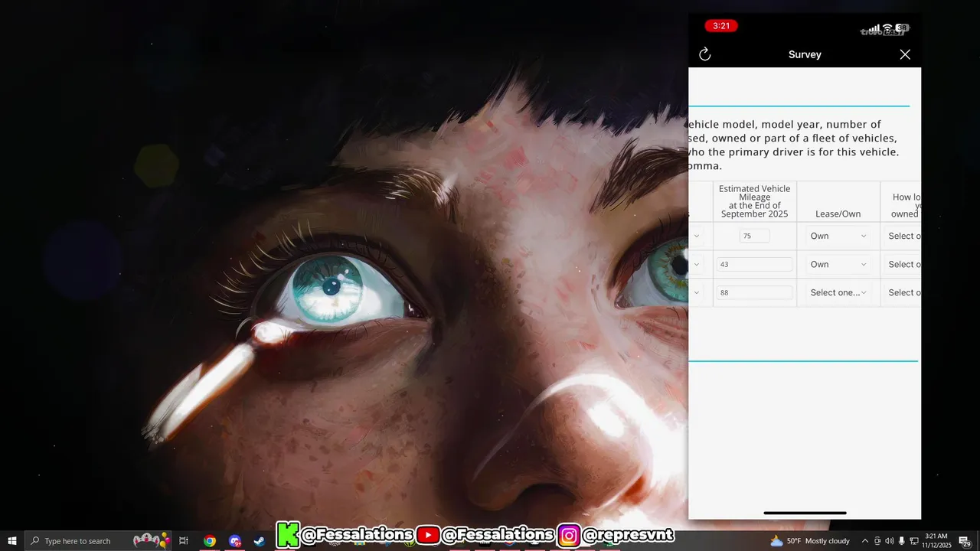The height and width of the screenshot is (551, 980).
Task: Edit the mileage field containing 75
Action: coord(754,236)
